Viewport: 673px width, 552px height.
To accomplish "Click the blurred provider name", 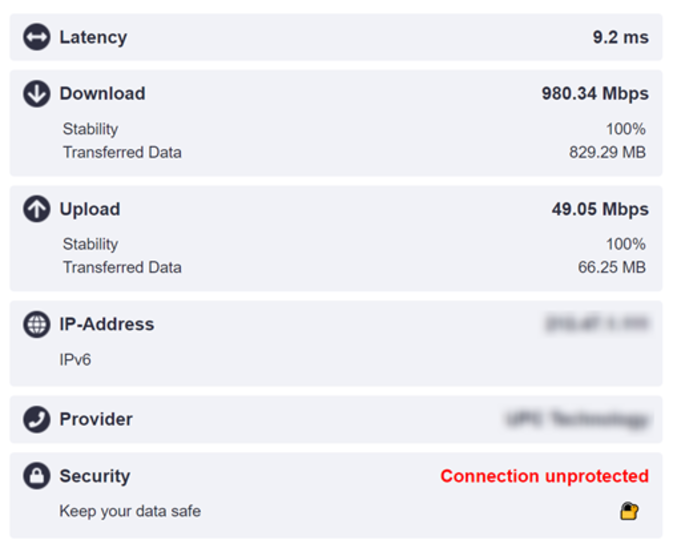I will tap(577, 419).
